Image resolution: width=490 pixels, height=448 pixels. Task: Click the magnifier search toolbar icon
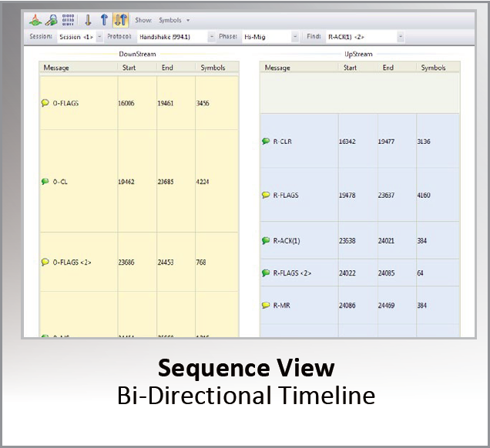[x=52, y=20]
